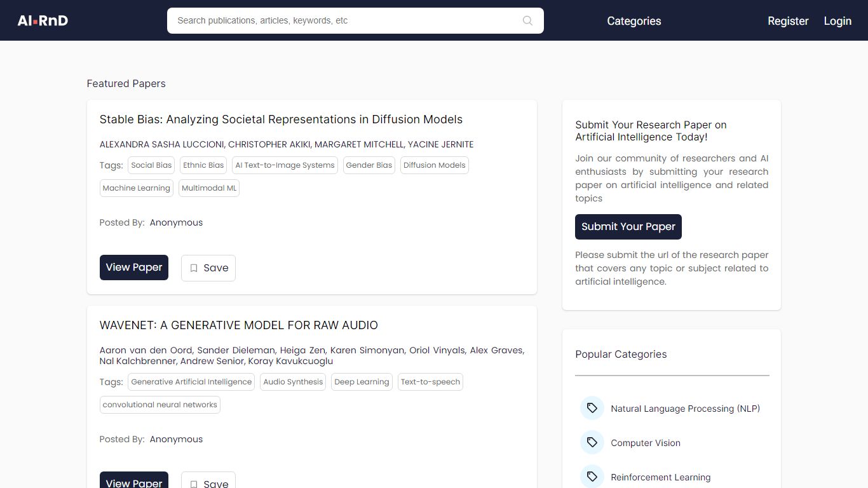Select the Gender Bias tag

pyautogui.click(x=369, y=165)
